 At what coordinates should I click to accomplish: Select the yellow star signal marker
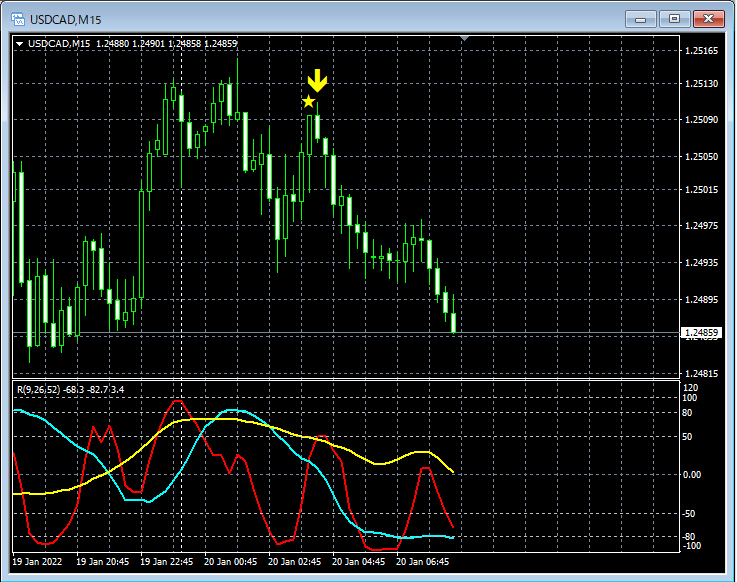point(308,102)
